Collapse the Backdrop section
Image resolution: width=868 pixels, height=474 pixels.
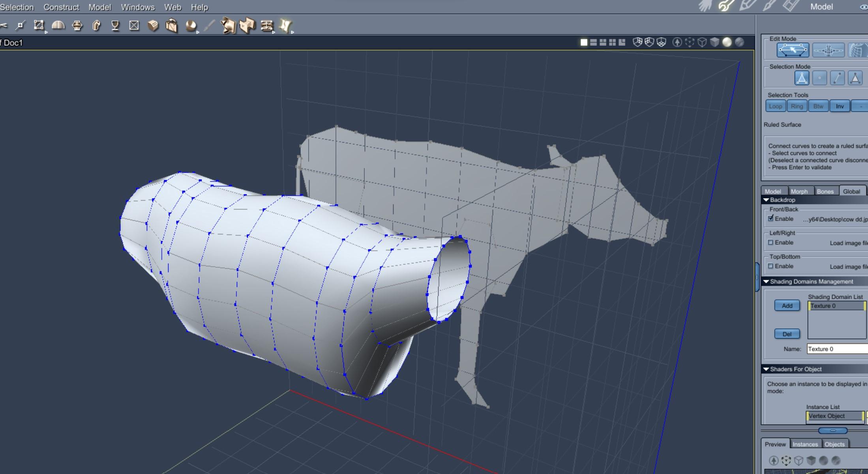click(x=766, y=200)
